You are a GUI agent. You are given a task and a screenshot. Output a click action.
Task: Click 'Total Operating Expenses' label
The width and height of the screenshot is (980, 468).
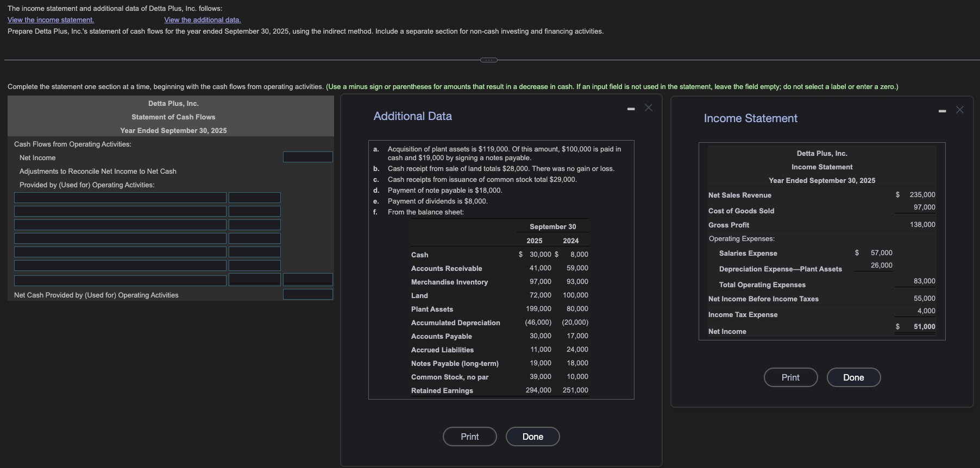point(762,284)
